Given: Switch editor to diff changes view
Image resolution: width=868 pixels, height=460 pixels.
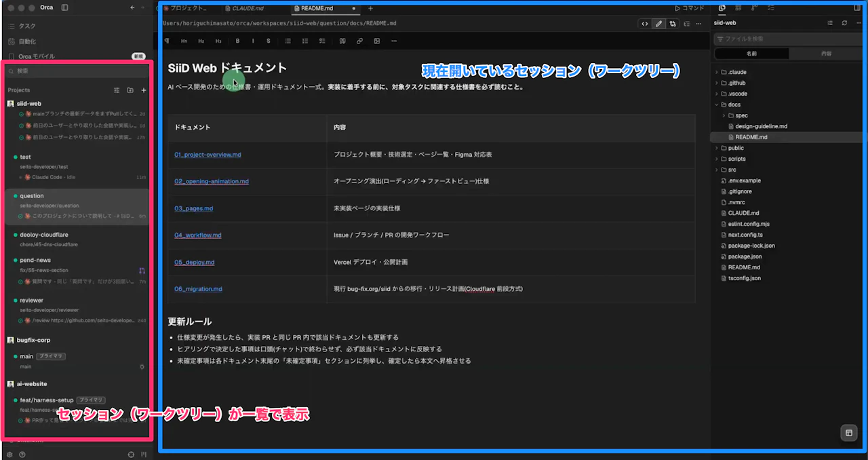Looking at the screenshot, I should point(673,23).
